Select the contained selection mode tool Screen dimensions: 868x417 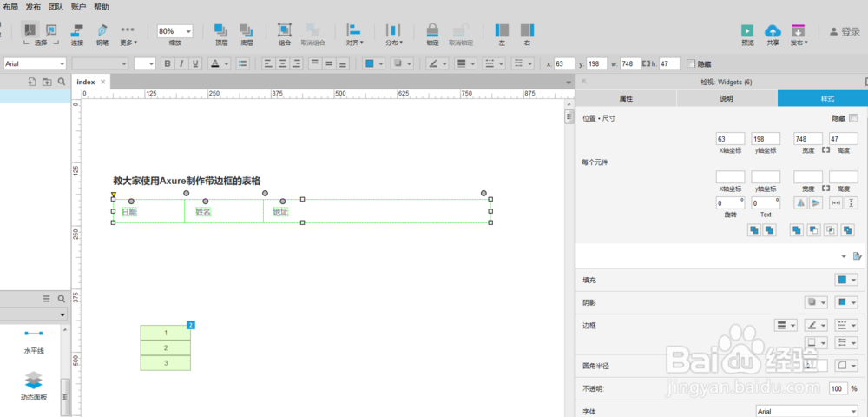(51, 30)
